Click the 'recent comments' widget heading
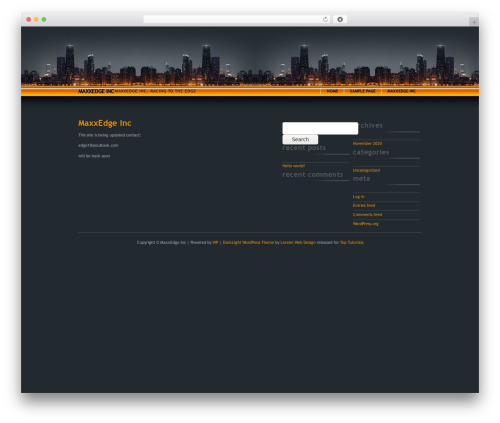This screenshot has height=423, width=500. (x=313, y=175)
